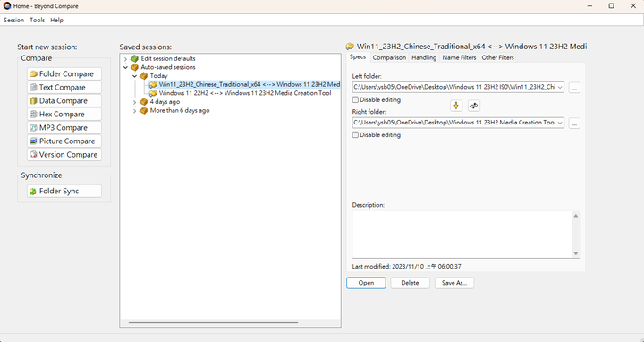Click the Auto-saved sessions box icon
Viewport: 644px width, 342px height.
click(x=135, y=67)
